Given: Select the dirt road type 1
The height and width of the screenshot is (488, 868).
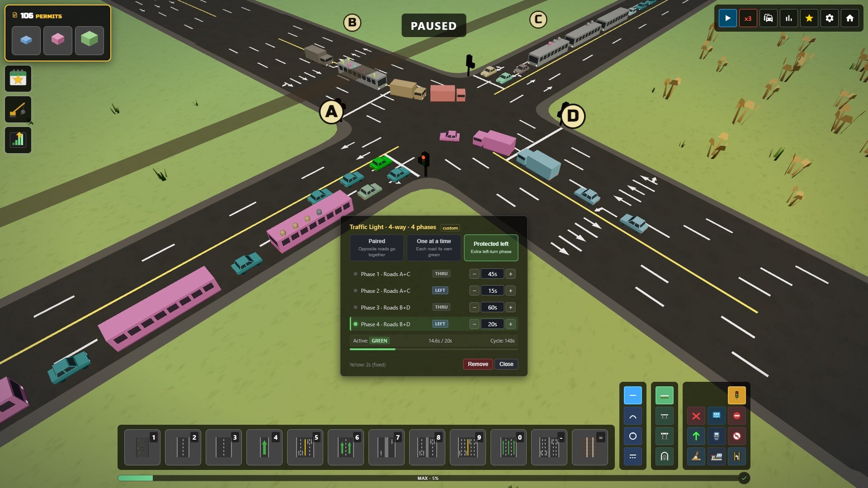Looking at the screenshot, I should [142, 447].
